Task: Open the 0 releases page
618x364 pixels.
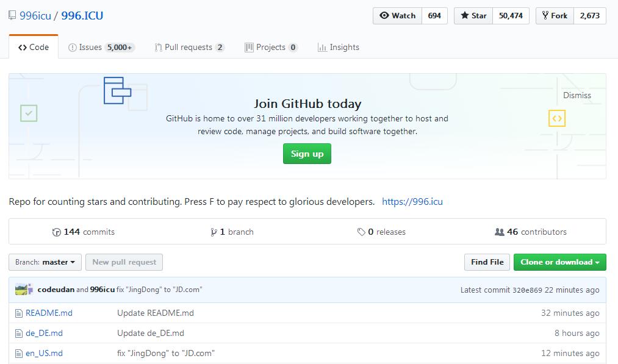Action: coord(381,232)
